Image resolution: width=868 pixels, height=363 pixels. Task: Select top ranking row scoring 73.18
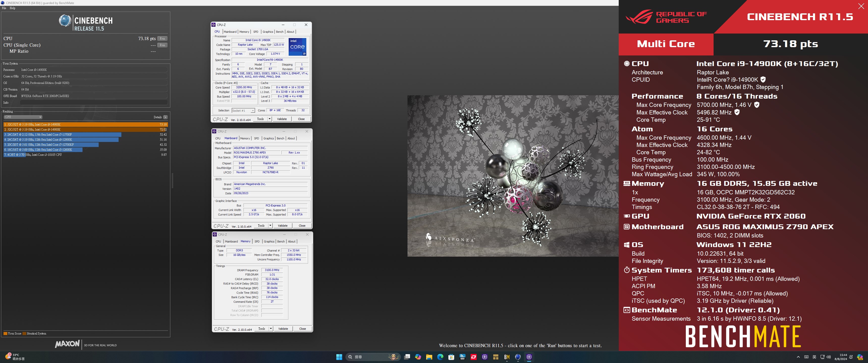click(86, 125)
